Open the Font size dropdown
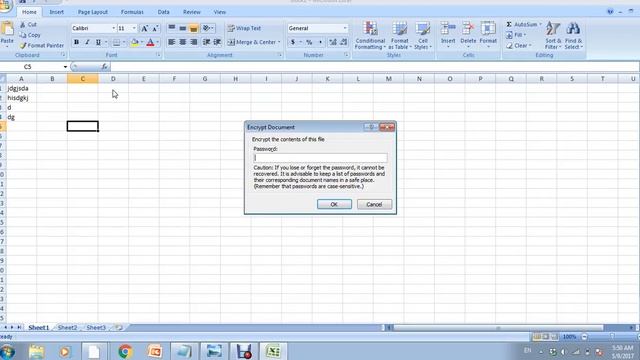Image resolution: width=640 pixels, height=360 pixels. pos(134,28)
